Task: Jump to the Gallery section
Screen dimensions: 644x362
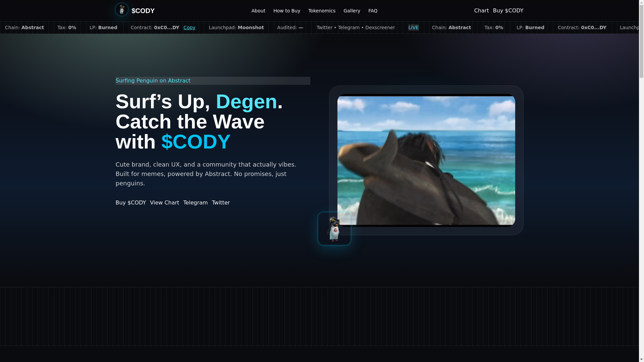Action: point(352,11)
